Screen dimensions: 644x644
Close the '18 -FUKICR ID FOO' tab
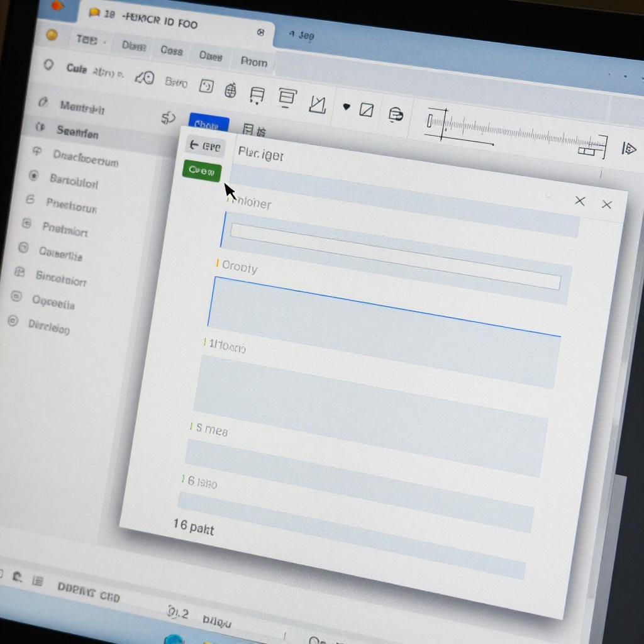260,32
